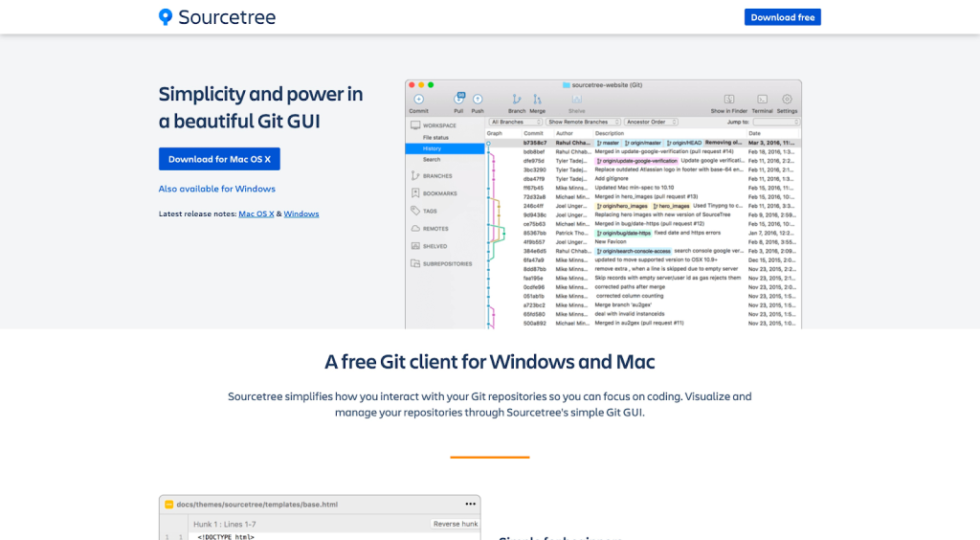Click the Reverse hunk button
The height and width of the screenshot is (540, 980).
click(x=456, y=524)
